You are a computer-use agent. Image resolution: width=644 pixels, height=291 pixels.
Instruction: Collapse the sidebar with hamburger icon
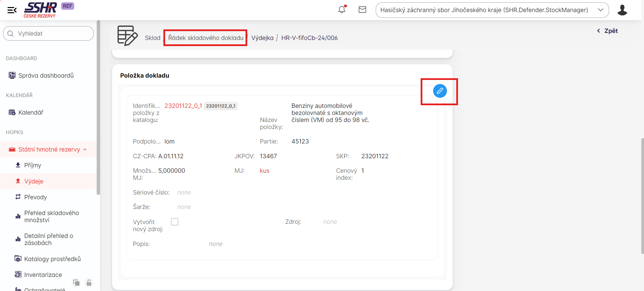[12, 10]
